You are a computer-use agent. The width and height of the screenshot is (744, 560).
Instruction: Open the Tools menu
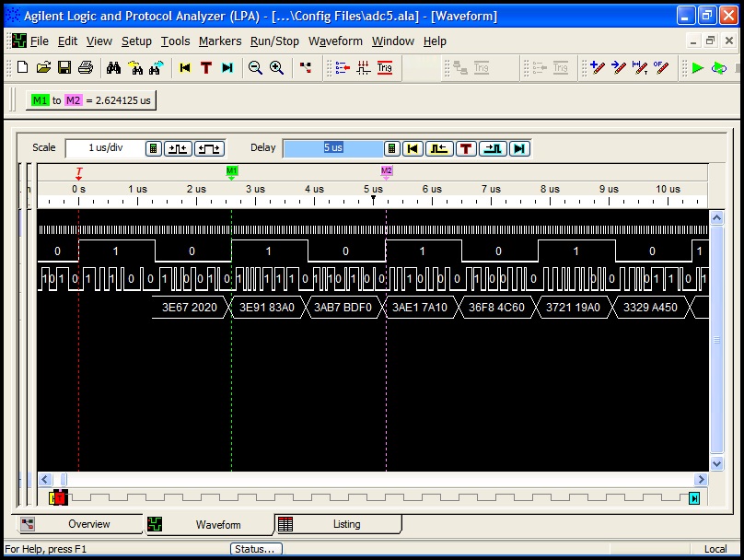coord(175,41)
